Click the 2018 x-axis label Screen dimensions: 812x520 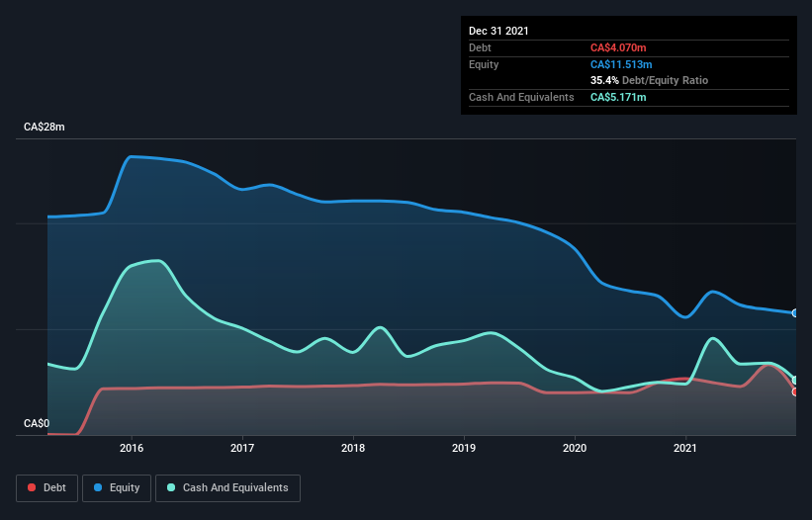point(353,448)
